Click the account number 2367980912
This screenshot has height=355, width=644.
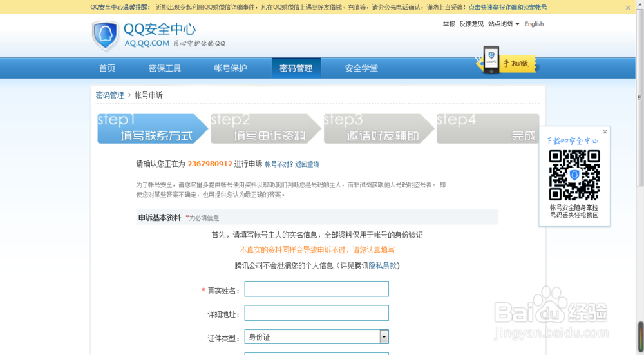pos(210,164)
